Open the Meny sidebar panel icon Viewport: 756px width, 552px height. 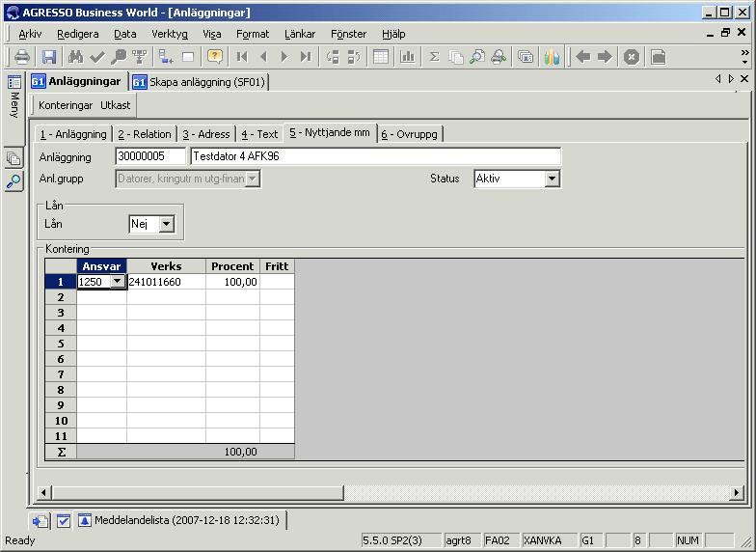coord(13,82)
